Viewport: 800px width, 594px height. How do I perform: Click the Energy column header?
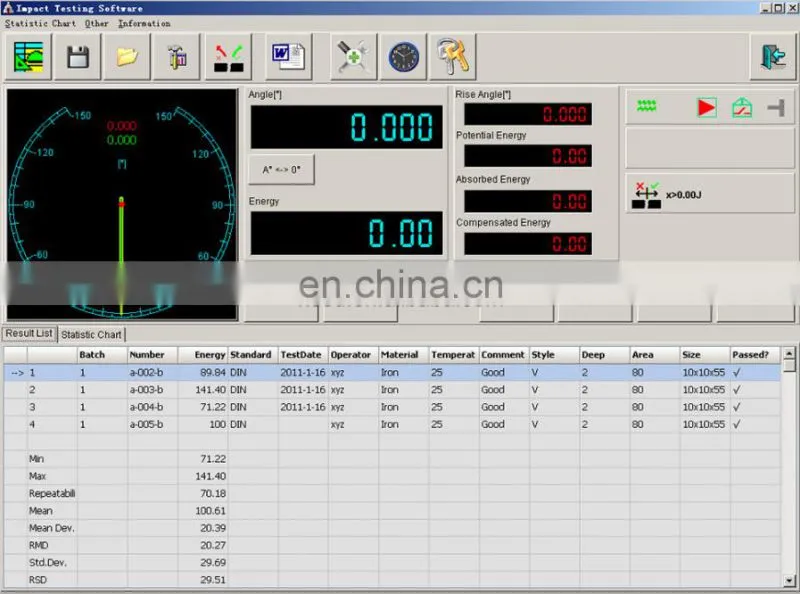tap(203, 355)
